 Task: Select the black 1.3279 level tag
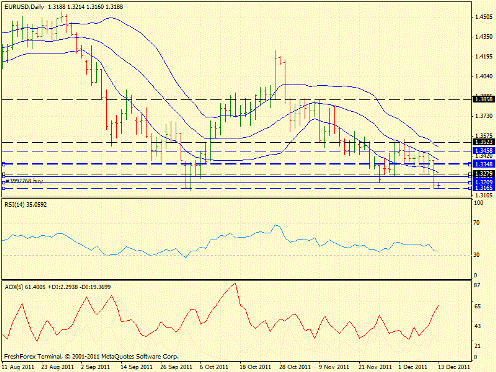tap(484, 174)
